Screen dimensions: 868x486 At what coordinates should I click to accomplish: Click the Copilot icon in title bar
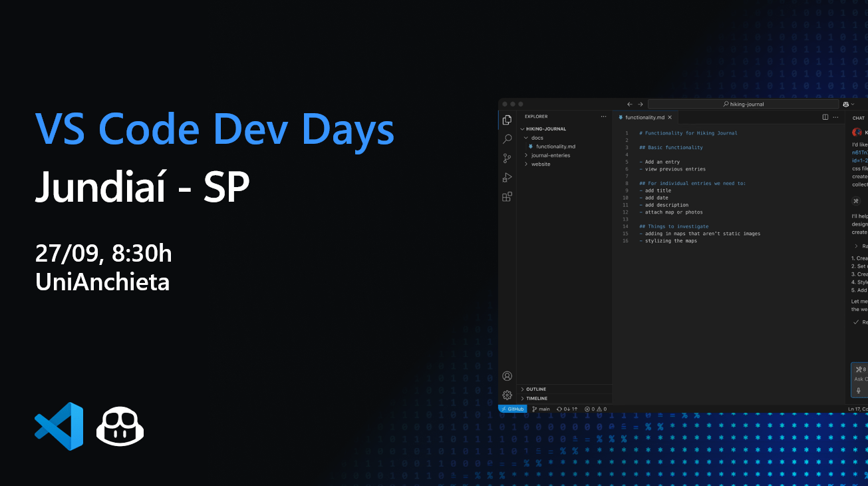[846, 105]
